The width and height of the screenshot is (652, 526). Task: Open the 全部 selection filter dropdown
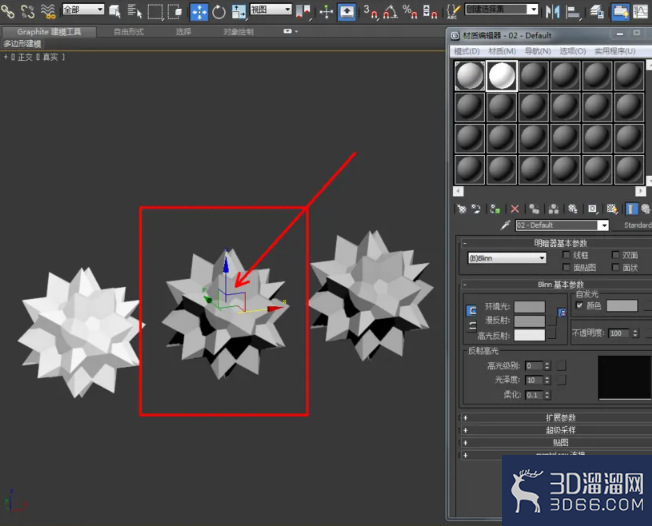point(83,9)
